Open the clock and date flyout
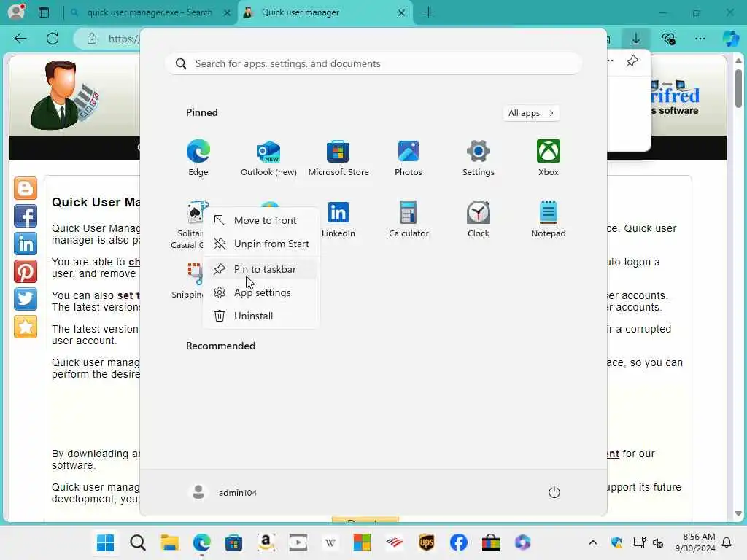The height and width of the screenshot is (560, 747). click(x=695, y=542)
